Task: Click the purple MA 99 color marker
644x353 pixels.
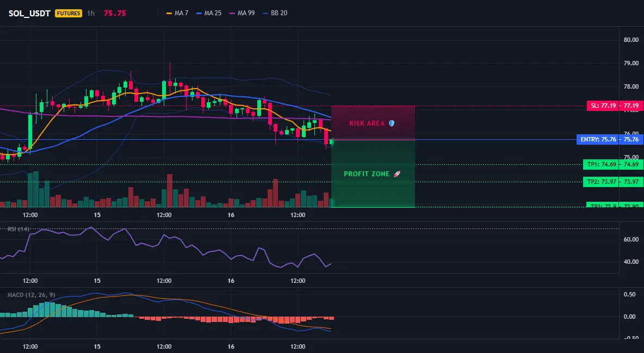Action: [232, 13]
